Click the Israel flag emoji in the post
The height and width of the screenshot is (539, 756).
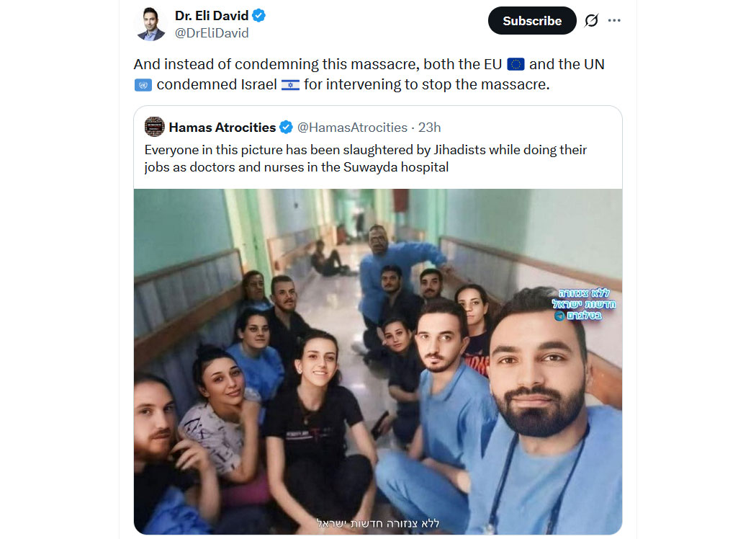tap(290, 85)
